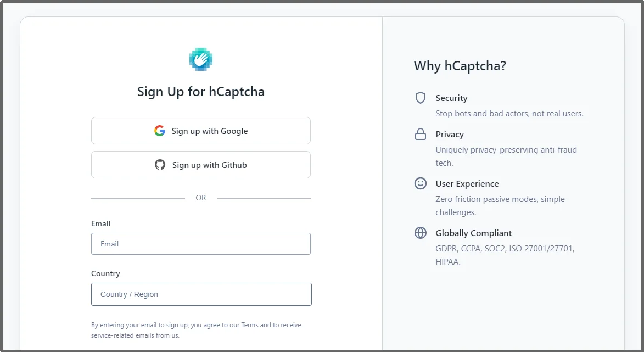Viewport: 644px width, 353px height.
Task: Click the hCaptcha logo icon
Action: 201,58
